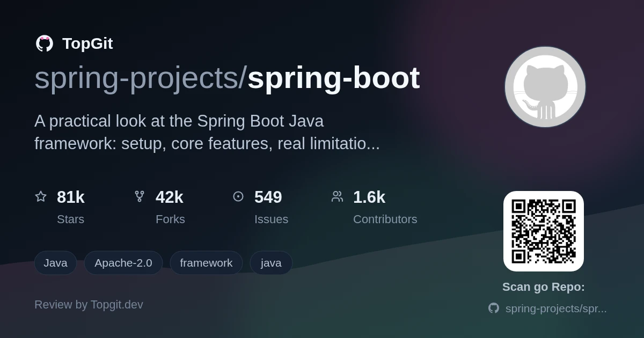This screenshot has width=644, height=338.
Task: Click the Stars label
Action: pos(70,219)
